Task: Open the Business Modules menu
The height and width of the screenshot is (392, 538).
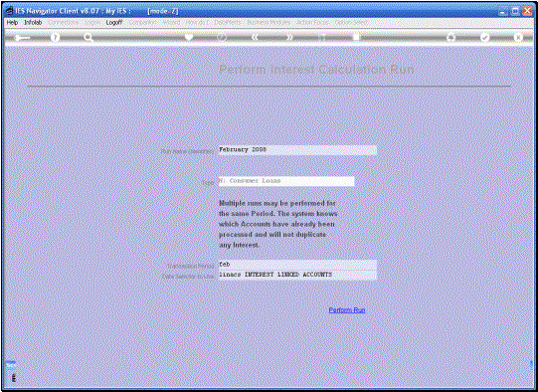Action: click(x=269, y=22)
